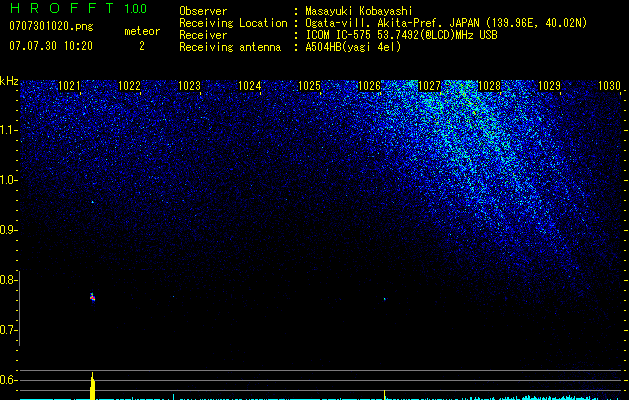Click the 1.0 frequency axis label

click(8, 180)
